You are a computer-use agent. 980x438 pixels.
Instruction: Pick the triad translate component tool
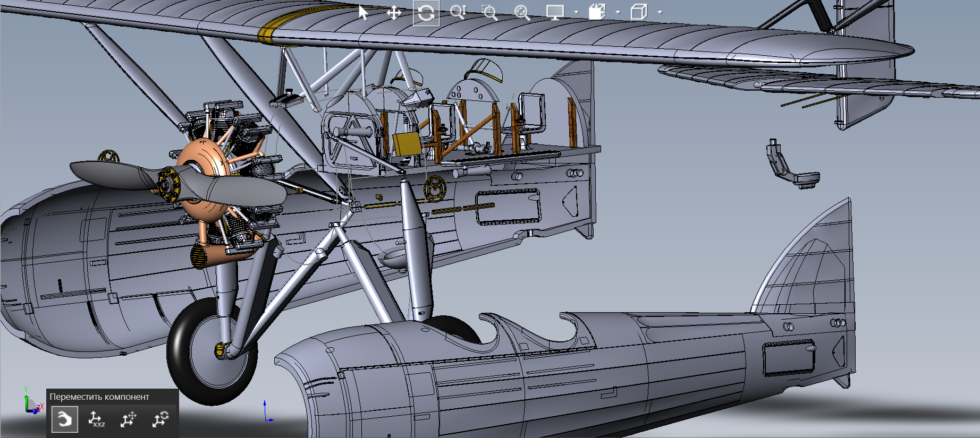click(128, 419)
